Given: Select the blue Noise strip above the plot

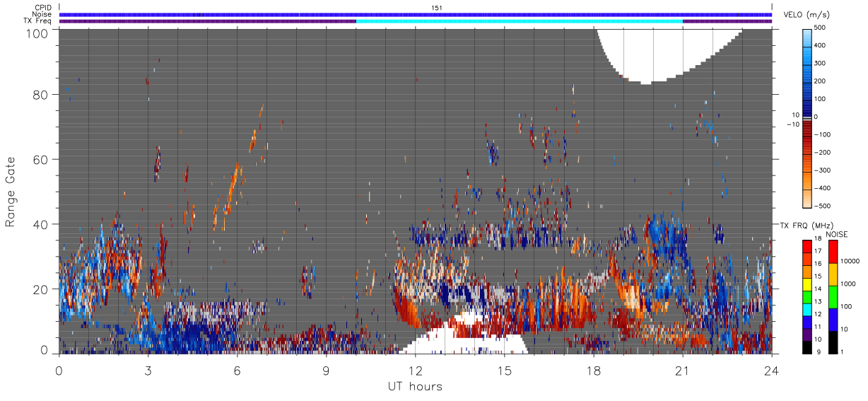Looking at the screenshot, I should (416, 14).
